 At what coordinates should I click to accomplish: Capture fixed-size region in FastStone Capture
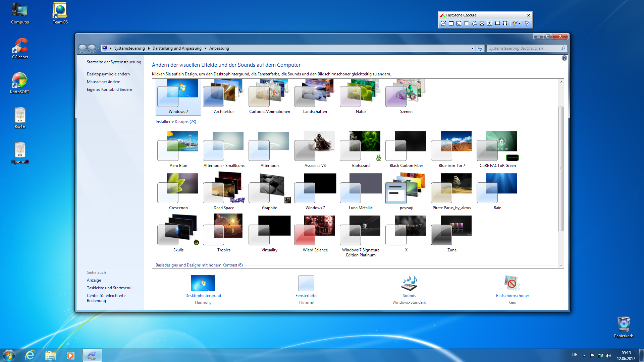497,23
